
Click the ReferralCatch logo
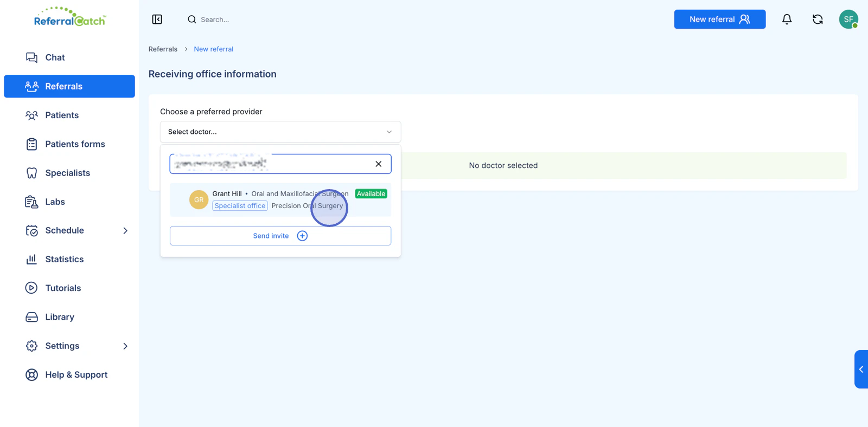(x=70, y=17)
